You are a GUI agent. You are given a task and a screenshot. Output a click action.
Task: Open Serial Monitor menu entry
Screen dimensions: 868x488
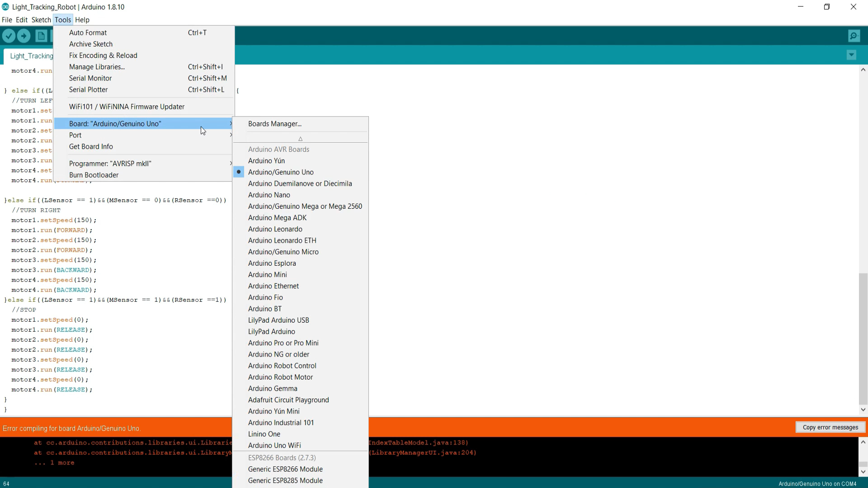click(144, 78)
